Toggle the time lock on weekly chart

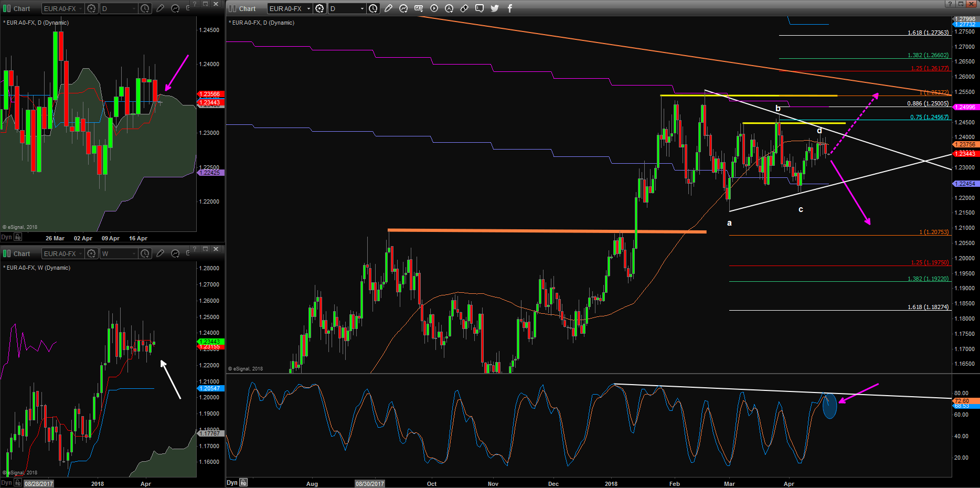click(x=18, y=483)
